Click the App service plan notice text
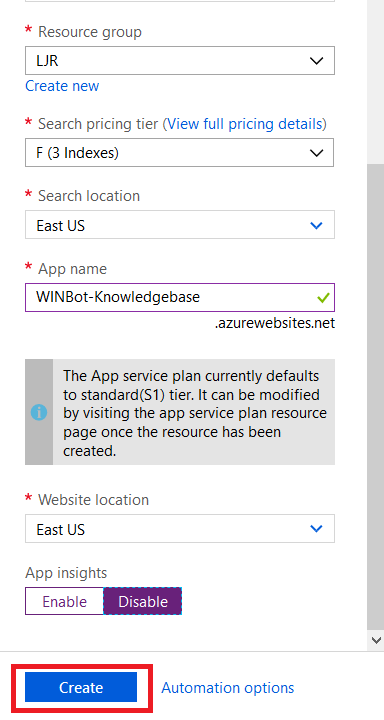 [x=194, y=413]
